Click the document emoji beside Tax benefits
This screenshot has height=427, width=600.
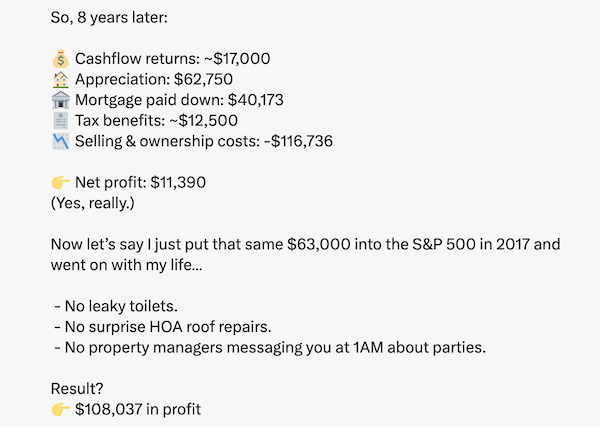tap(60, 121)
